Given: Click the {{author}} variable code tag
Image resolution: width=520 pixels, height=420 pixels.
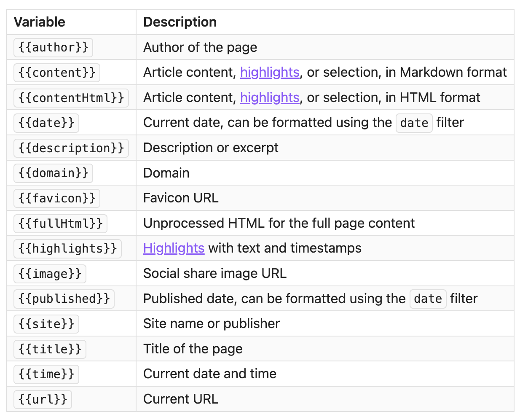Looking at the screenshot, I should tap(53, 47).
